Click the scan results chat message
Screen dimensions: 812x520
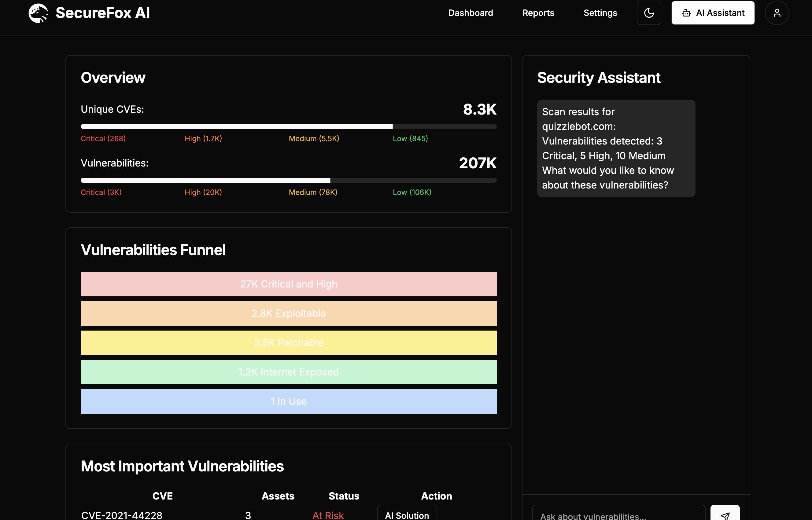click(x=616, y=148)
